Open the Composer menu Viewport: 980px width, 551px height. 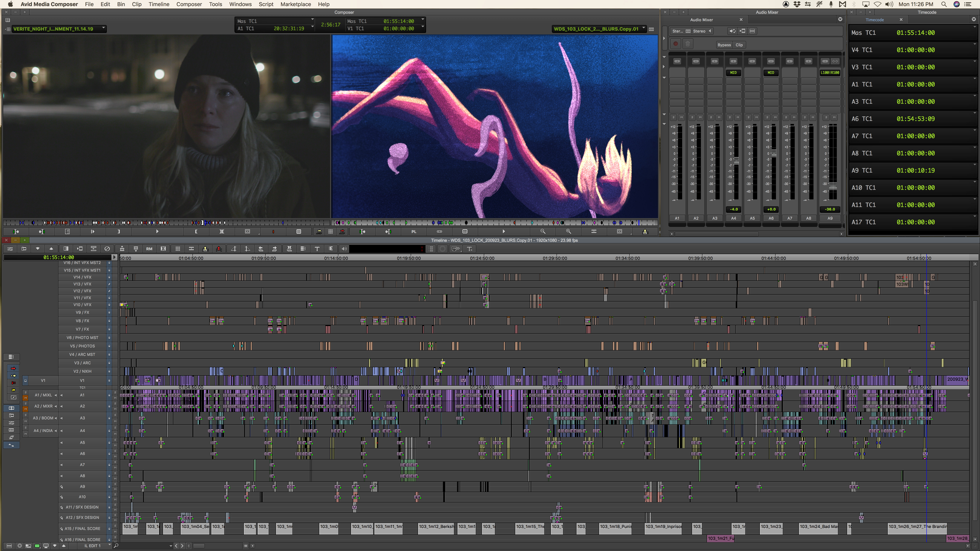coord(189,4)
